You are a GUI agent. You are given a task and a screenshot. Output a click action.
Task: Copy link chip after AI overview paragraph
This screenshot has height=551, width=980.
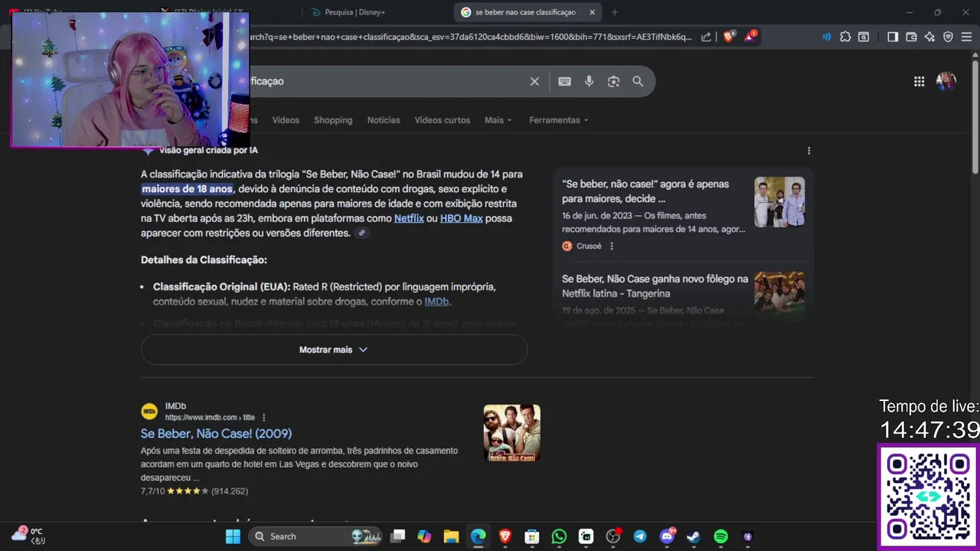pyautogui.click(x=362, y=233)
